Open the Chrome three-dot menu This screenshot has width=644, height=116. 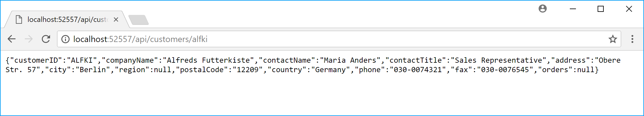coord(632,39)
